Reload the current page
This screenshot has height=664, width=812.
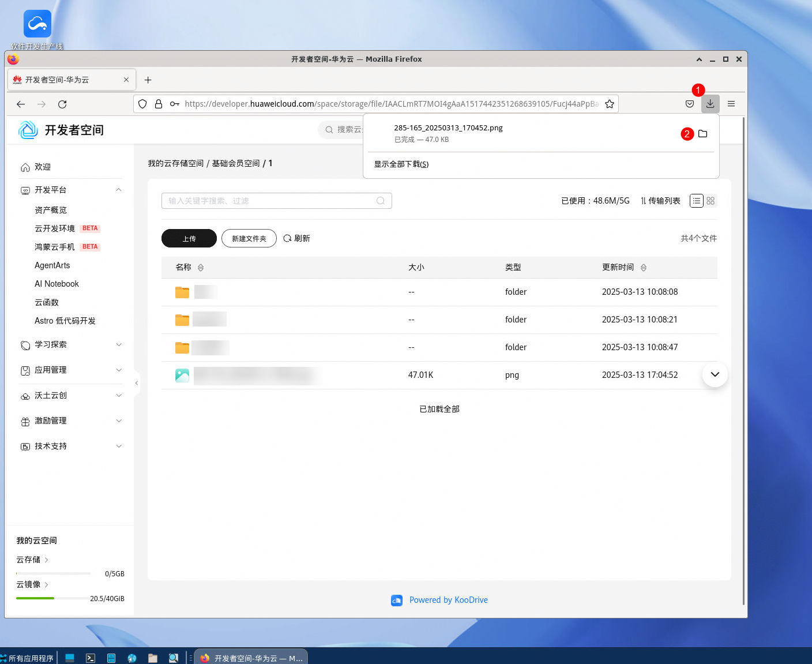[x=62, y=104]
